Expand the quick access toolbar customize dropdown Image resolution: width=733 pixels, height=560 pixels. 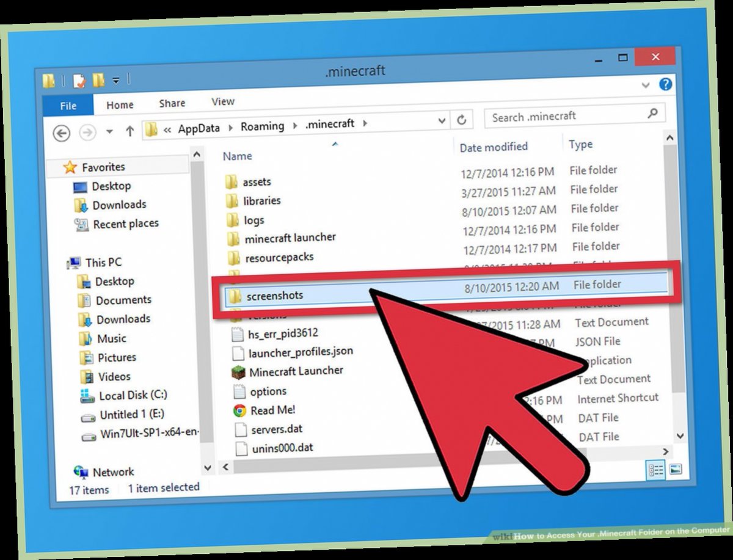116,80
